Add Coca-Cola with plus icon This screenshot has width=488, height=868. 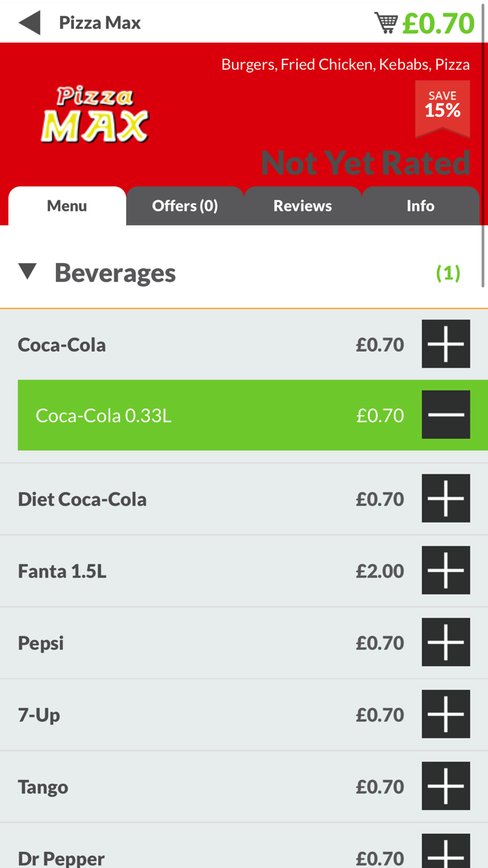(x=445, y=344)
